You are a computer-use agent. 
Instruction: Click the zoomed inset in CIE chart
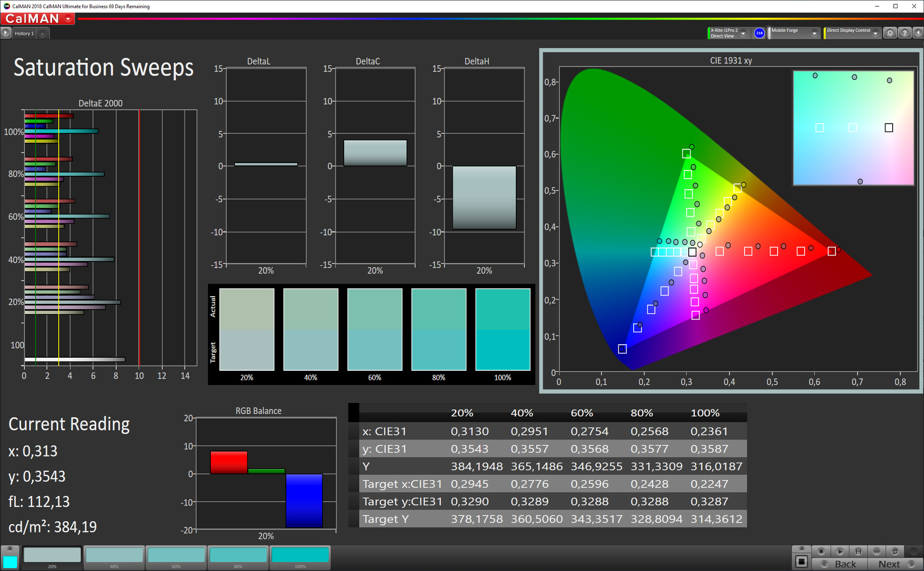pyautogui.click(x=853, y=128)
